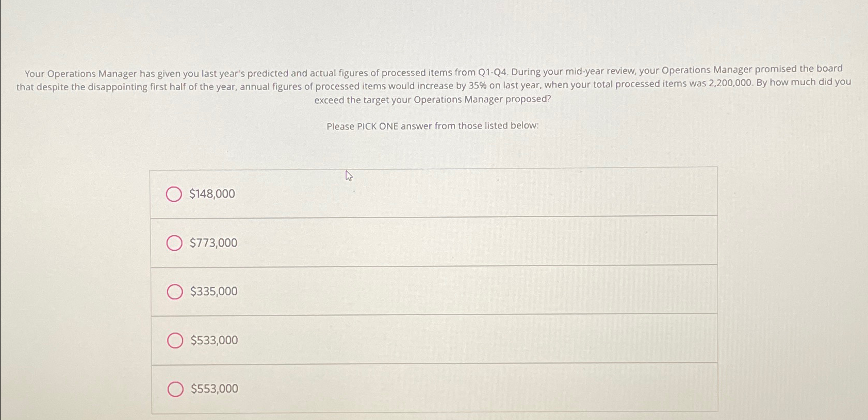Click the $148,000 answer label text
The height and width of the screenshot is (420, 868).
coord(212,194)
